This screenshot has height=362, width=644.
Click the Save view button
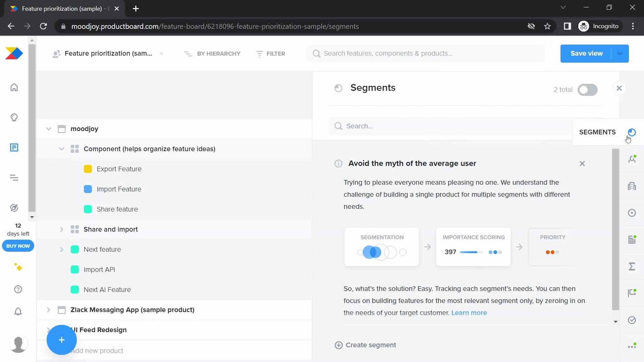click(586, 54)
